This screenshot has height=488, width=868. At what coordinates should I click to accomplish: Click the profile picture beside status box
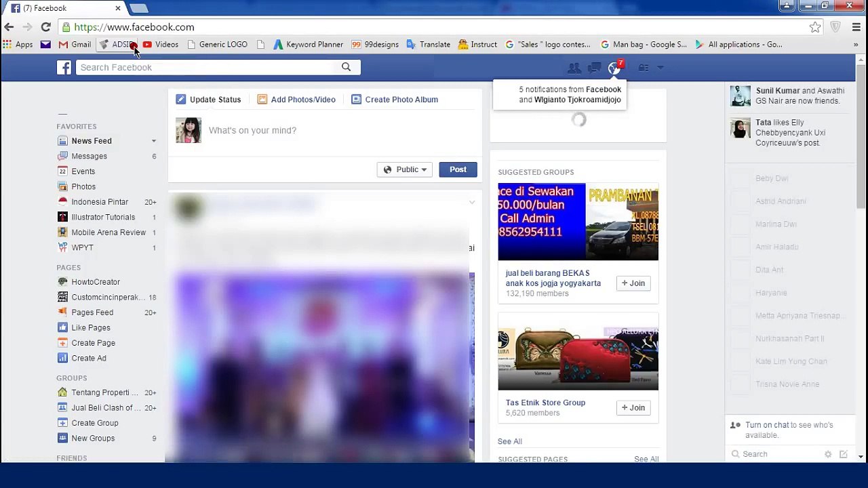coord(189,130)
